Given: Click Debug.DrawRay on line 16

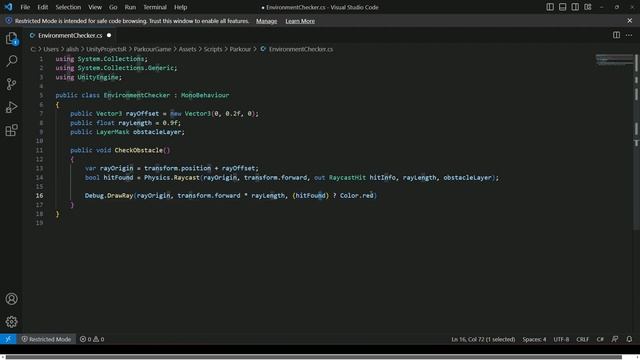Looking at the screenshot, I should 109,196.
